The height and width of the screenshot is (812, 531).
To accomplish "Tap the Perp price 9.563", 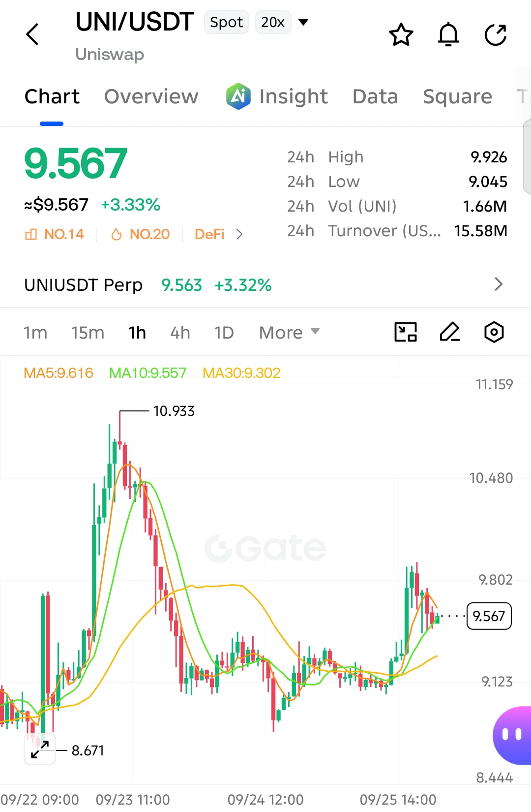I will [x=181, y=285].
